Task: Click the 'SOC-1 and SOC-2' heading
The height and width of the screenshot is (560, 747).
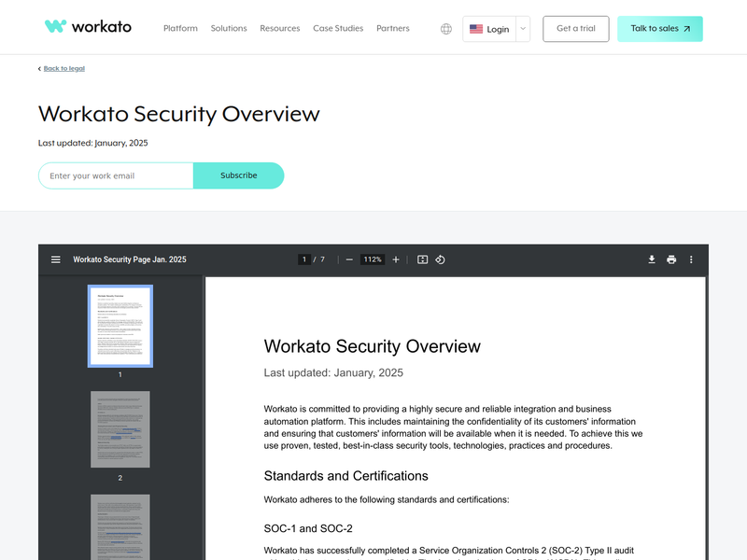Action: [x=308, y=528]
